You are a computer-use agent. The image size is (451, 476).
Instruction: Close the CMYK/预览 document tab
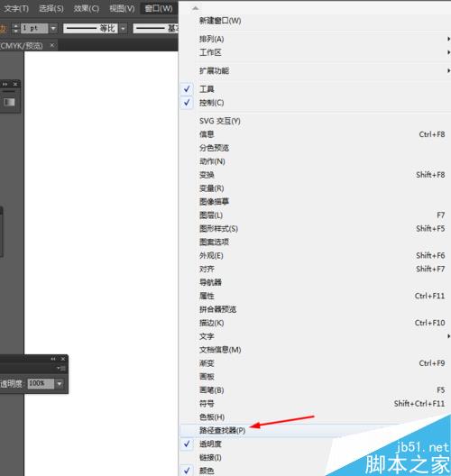click(52, 45)
